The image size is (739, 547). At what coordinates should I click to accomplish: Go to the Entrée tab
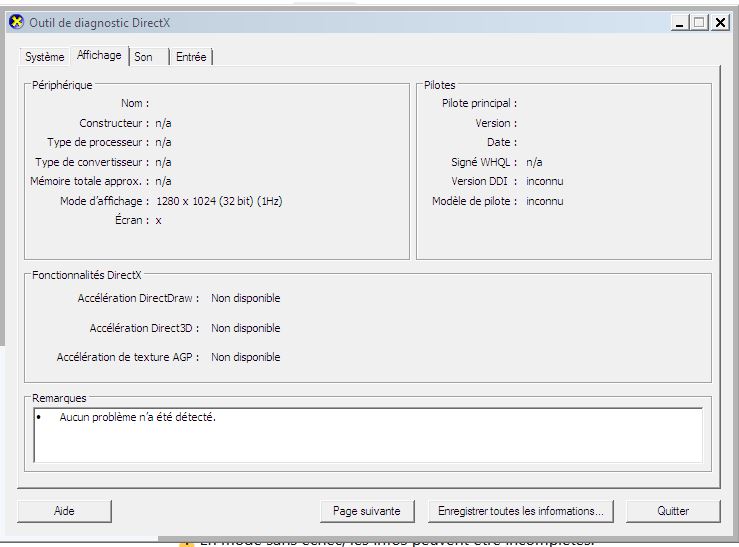pyautogui.click(x=191, y=57)
